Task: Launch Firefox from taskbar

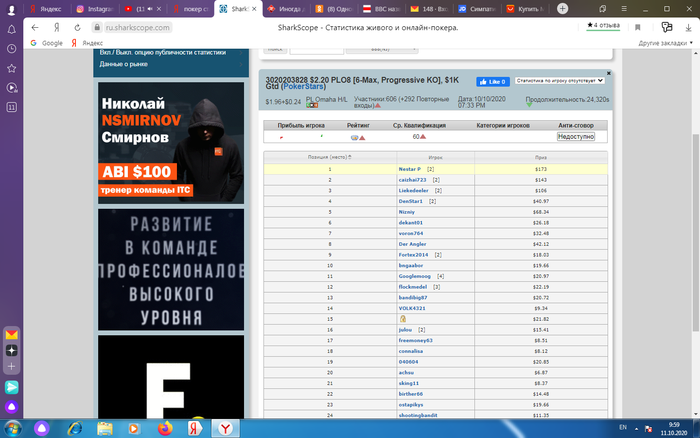Action: click(x=165, y=429)
